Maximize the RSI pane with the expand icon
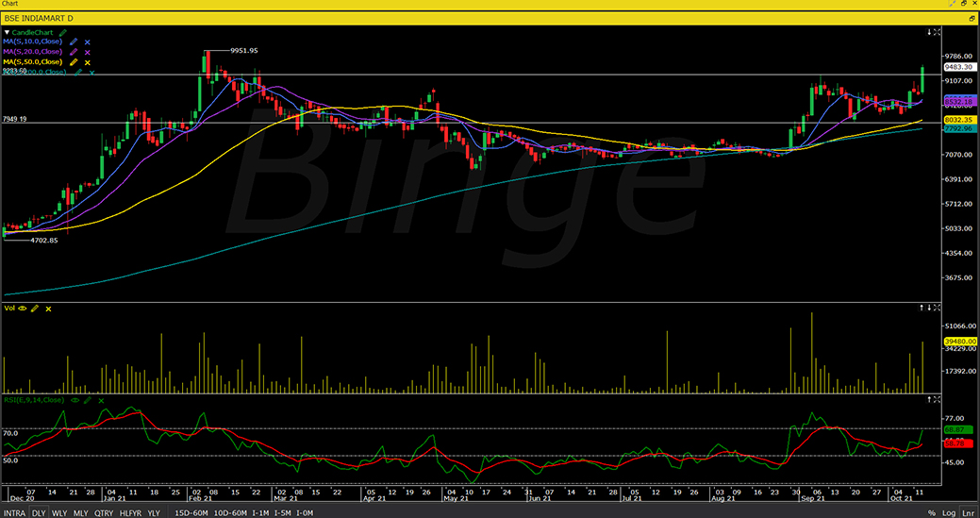This screenshot has height=518, width=980. pos(937,399)
